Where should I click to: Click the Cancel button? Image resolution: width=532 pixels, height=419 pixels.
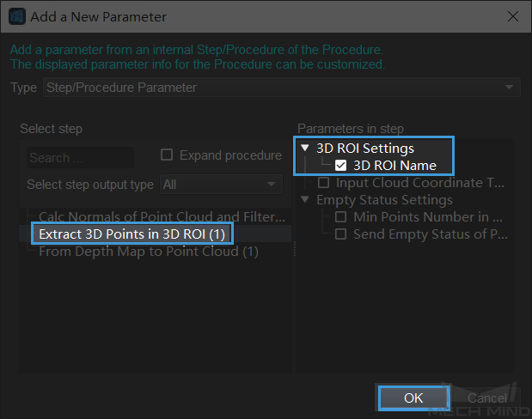click(486, 398)
